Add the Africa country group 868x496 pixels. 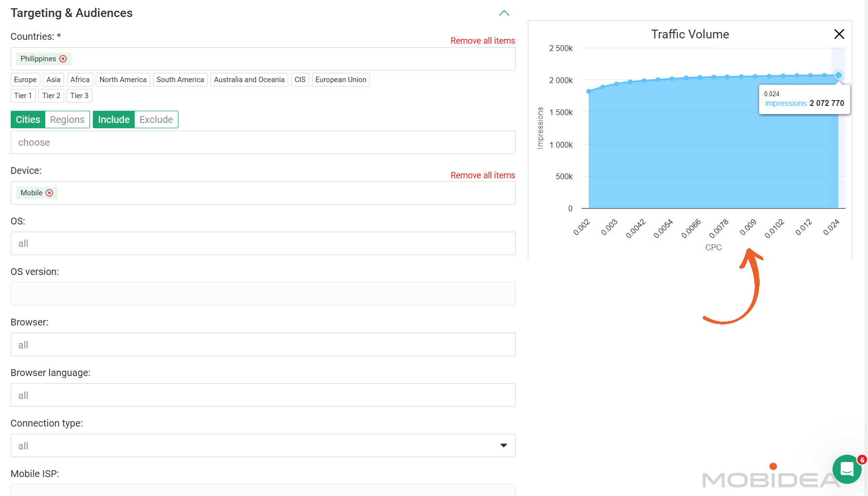click(x=80, y=80)
